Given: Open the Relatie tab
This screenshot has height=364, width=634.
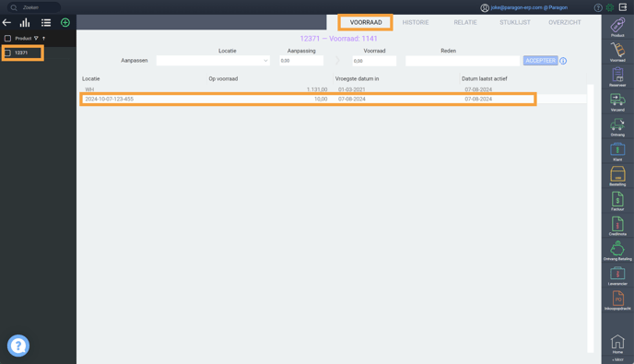Looking at the screenshot, I should click(465, 23).
